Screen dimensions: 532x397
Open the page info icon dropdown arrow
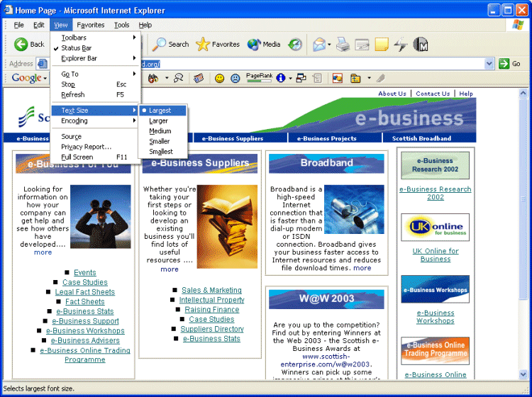click(x=290, y=78)
